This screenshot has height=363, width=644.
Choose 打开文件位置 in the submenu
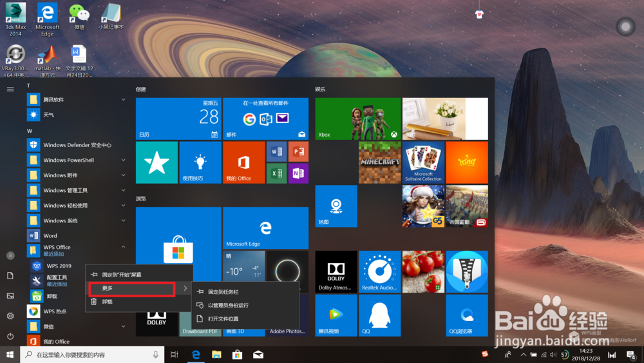(x=245, y=319)
